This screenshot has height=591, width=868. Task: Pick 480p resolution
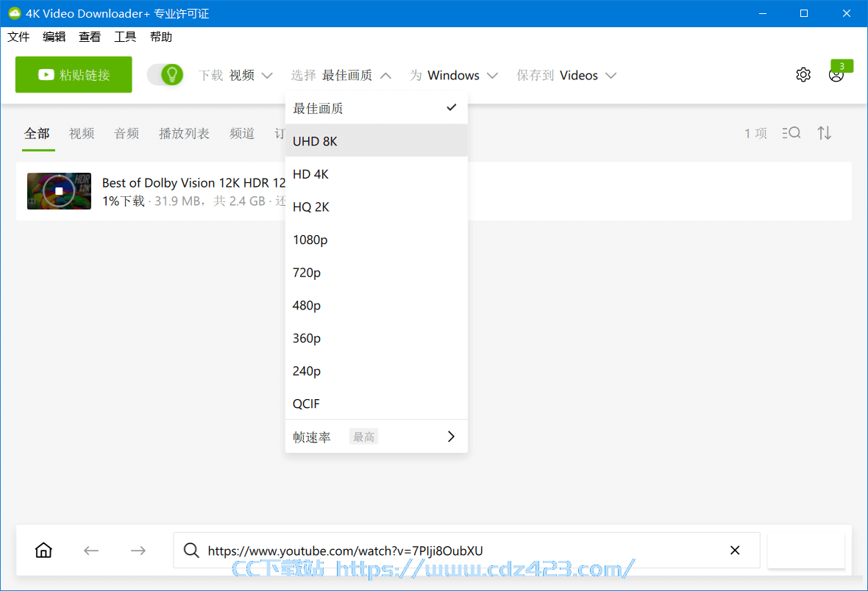377,305
